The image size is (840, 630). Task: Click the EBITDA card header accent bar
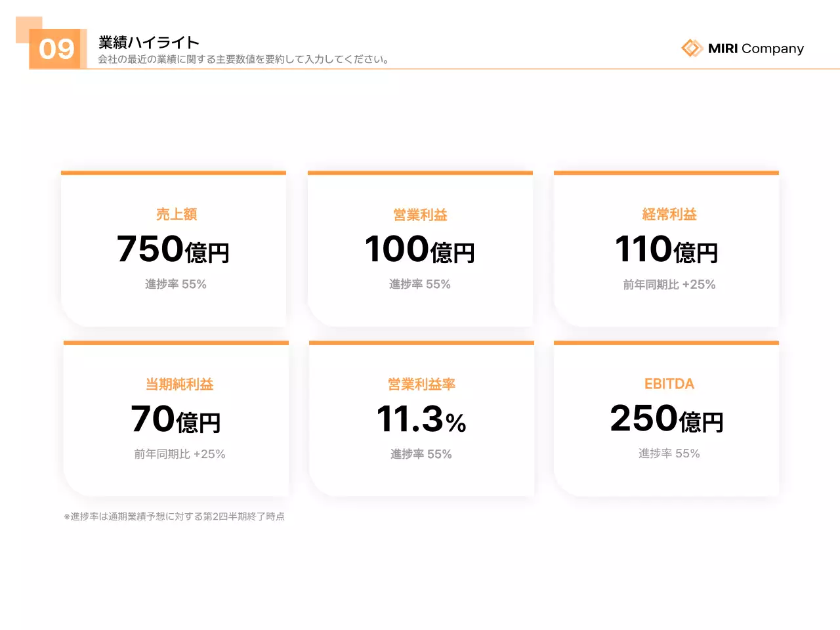(667, 343)
